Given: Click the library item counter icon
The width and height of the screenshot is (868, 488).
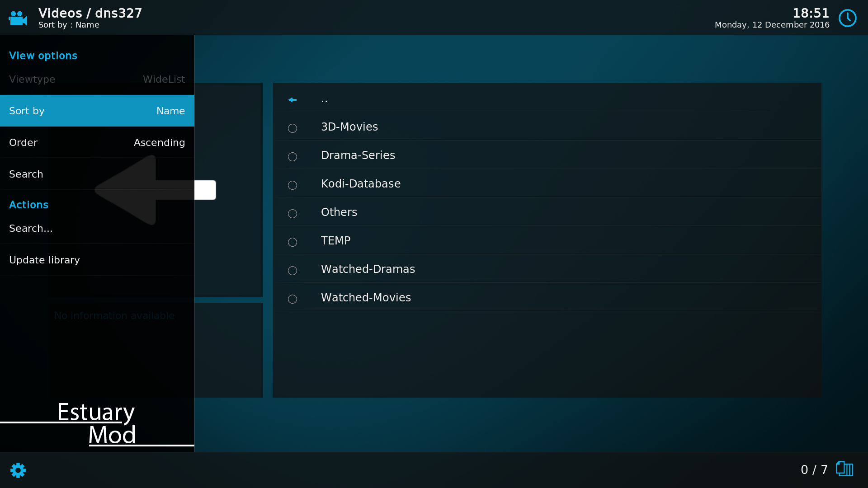Looking at the screenshot, I should pos(844,469).
